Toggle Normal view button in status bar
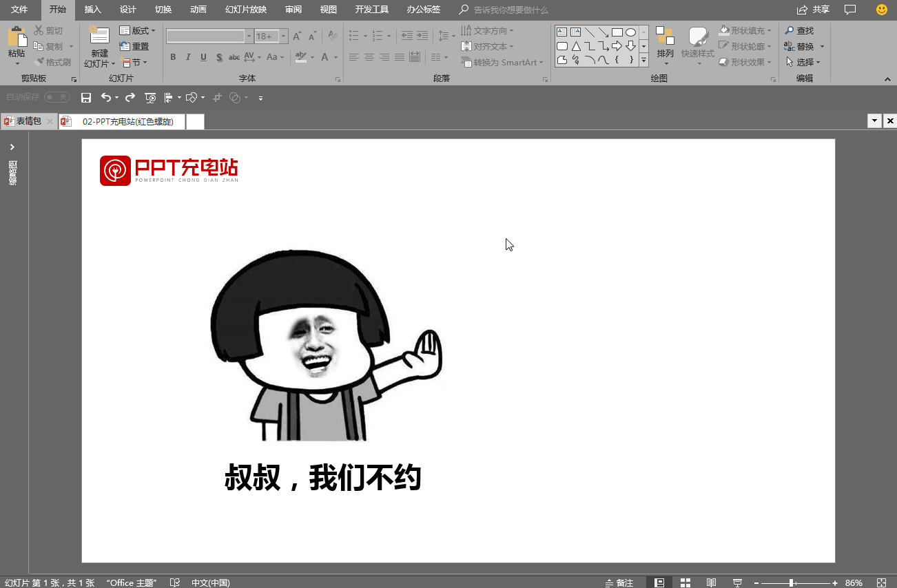 coord(659,582)
